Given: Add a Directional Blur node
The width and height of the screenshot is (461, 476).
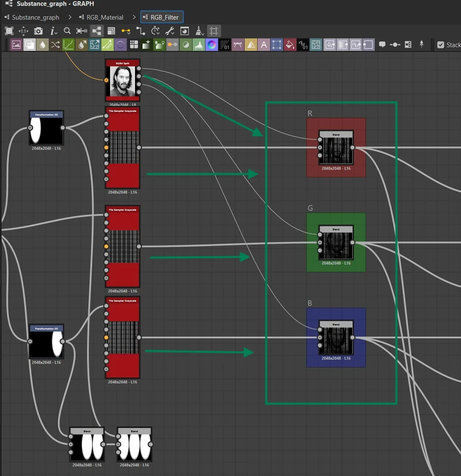Looking at the screenshot, I should tap(82, 45).
